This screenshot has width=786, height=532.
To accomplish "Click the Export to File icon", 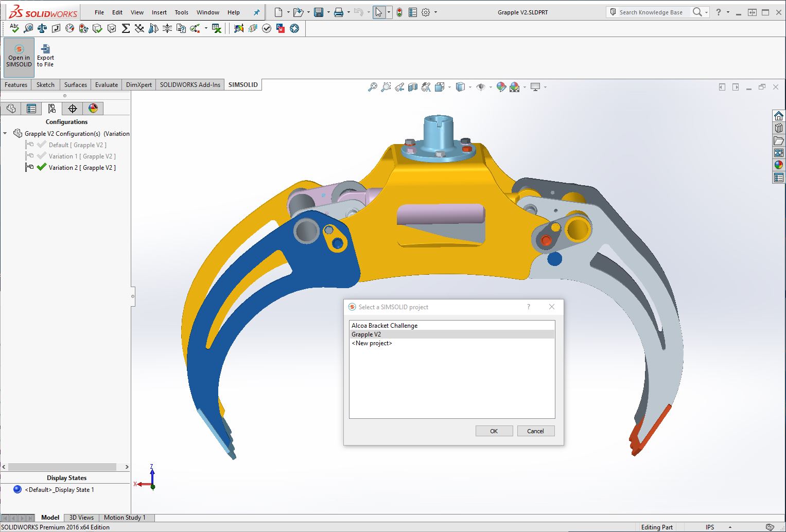I will 45,49.
